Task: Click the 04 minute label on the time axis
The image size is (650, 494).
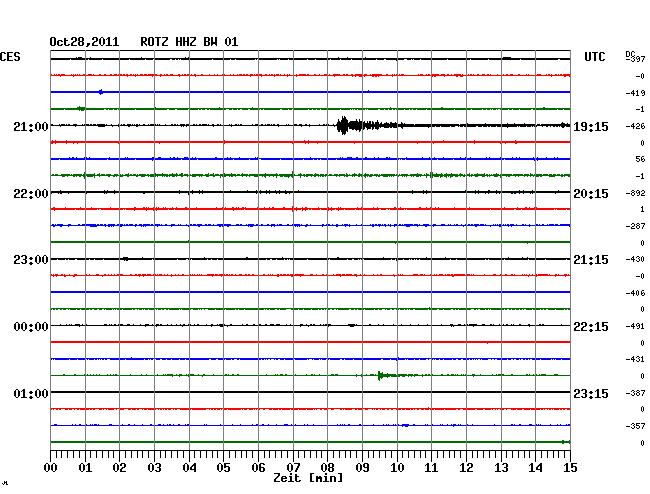Action: point(189,468)
